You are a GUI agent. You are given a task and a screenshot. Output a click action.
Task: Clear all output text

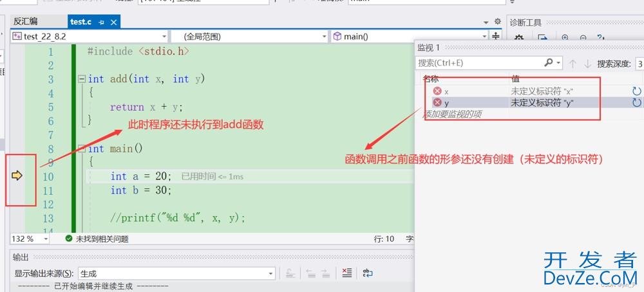click(x=347, y=273)
